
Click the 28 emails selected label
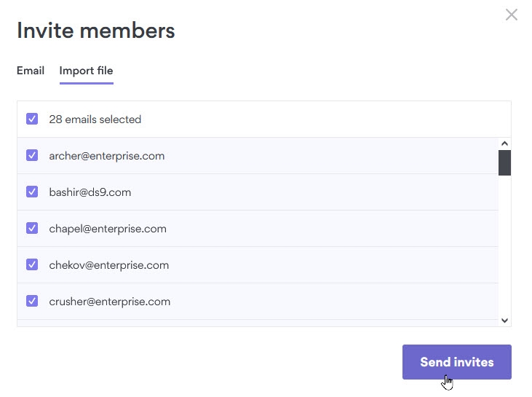coord(95,119)
